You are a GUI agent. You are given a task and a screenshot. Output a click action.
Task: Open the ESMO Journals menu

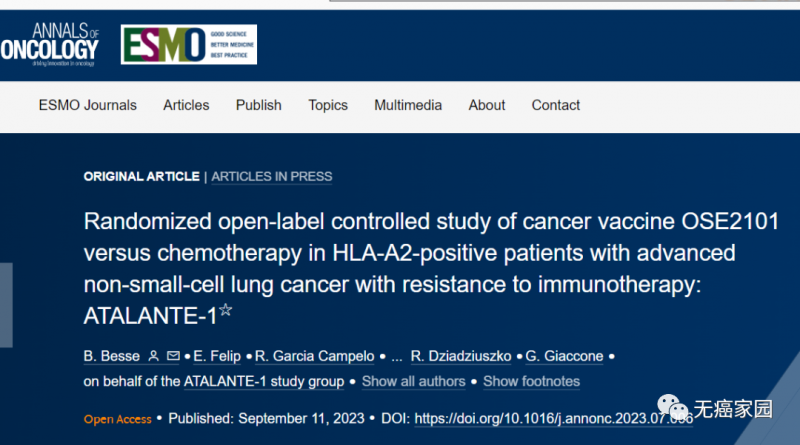(x=87, y=105)
